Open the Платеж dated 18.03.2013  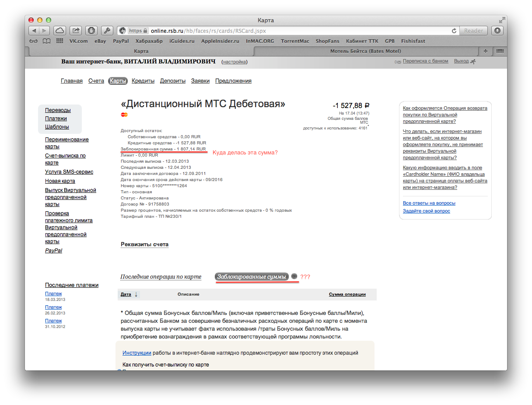click(53, 294)
